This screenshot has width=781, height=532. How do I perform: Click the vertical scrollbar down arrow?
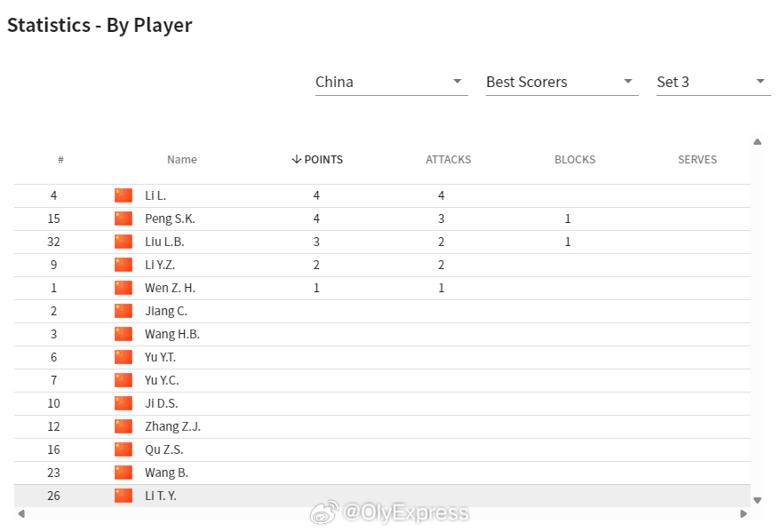(x=758, y=500)
